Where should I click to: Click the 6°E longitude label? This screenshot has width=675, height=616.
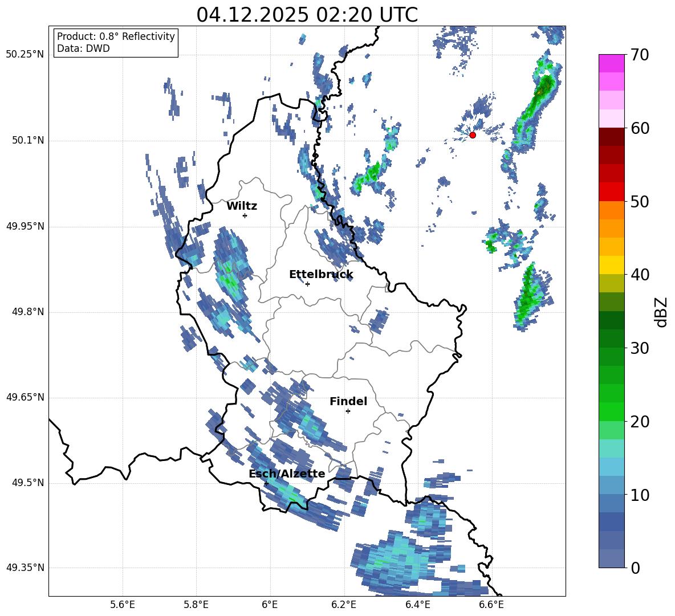click(270, 605)
